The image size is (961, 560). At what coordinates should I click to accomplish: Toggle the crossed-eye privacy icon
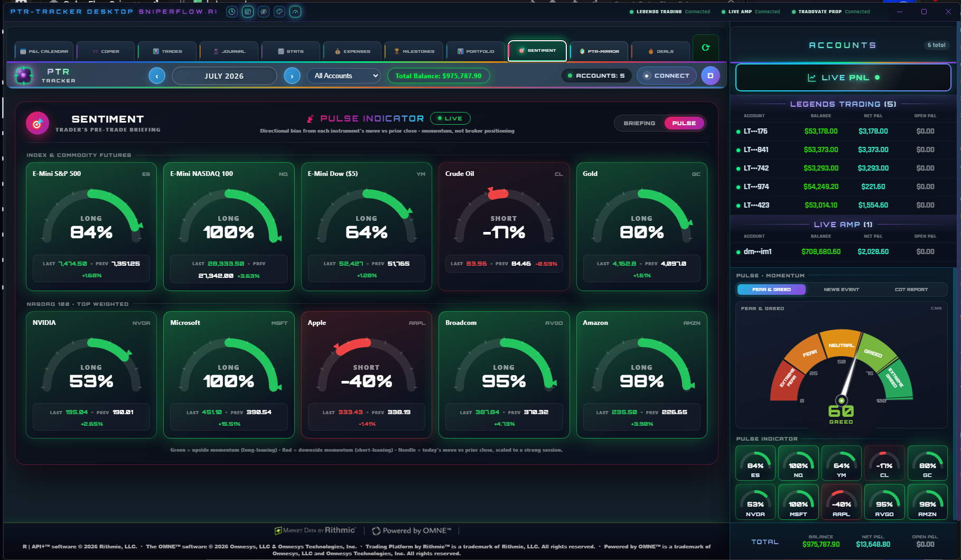264,12
